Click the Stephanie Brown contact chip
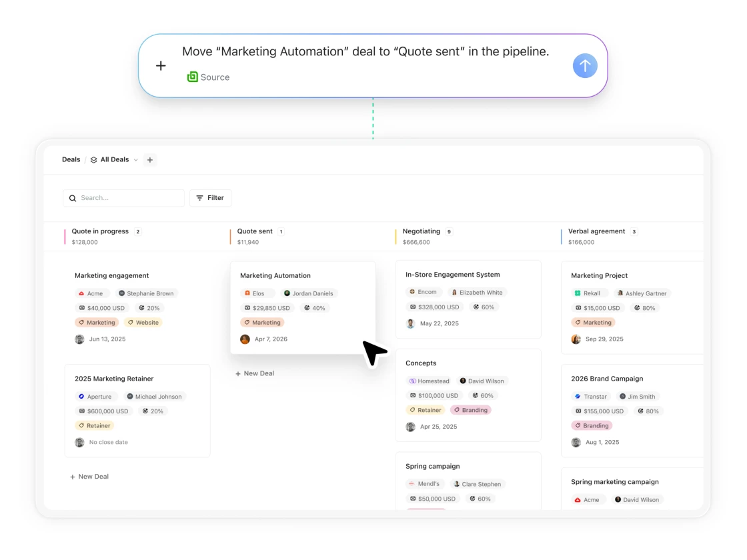 pyautogui.click(x=146, y=293)
